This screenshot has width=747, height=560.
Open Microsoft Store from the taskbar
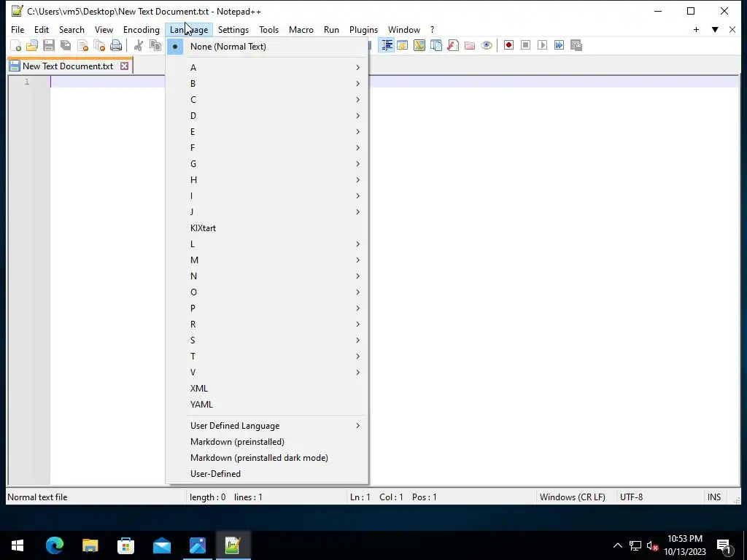tap(125, 545)
